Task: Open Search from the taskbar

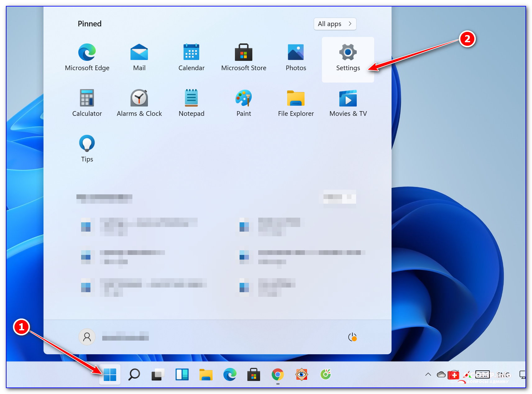Action: [x=134, y=374]
